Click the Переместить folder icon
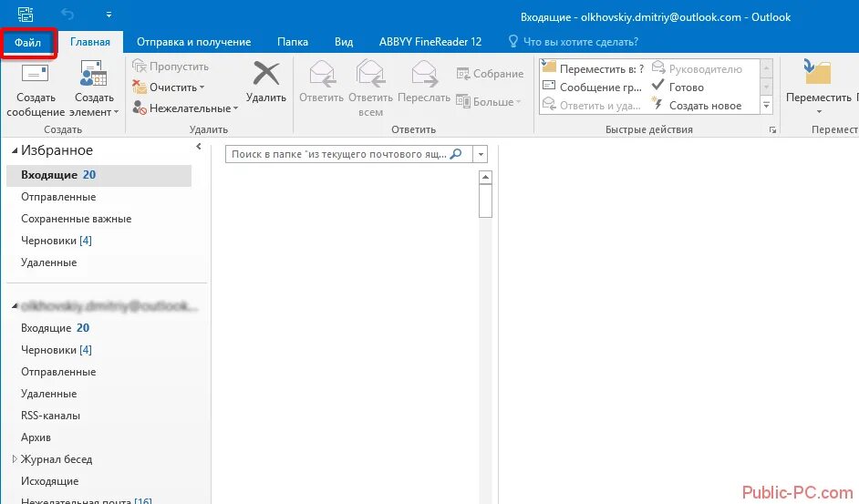 pyautogui.click(x=817, y=73)
